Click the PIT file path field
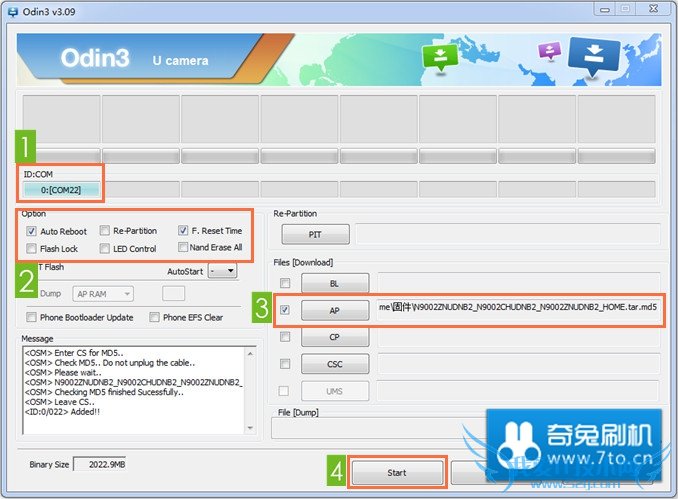Image resolution: width=678 pixels, height=499 pixels. (508, 234)
